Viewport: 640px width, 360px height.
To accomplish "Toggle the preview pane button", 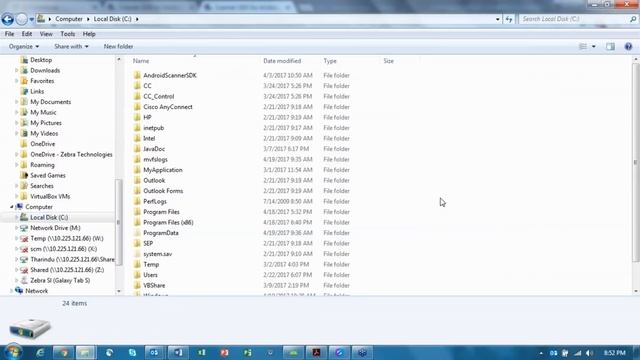I will point(610,47).
